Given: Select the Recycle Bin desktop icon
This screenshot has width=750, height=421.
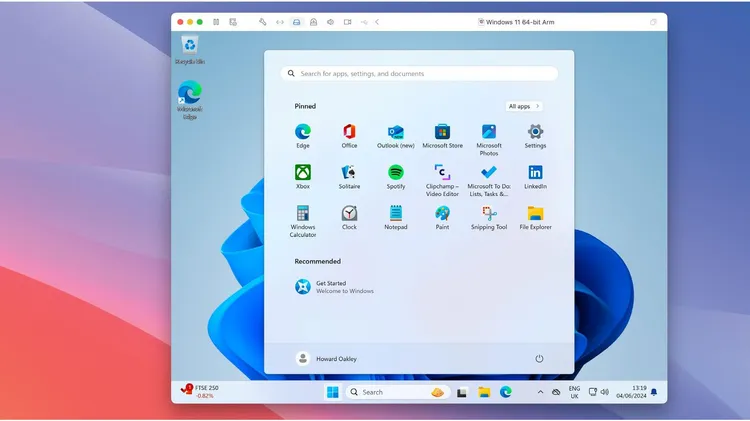Looking at the screenshot, I should pyautogui.click(x=190, y=50).
